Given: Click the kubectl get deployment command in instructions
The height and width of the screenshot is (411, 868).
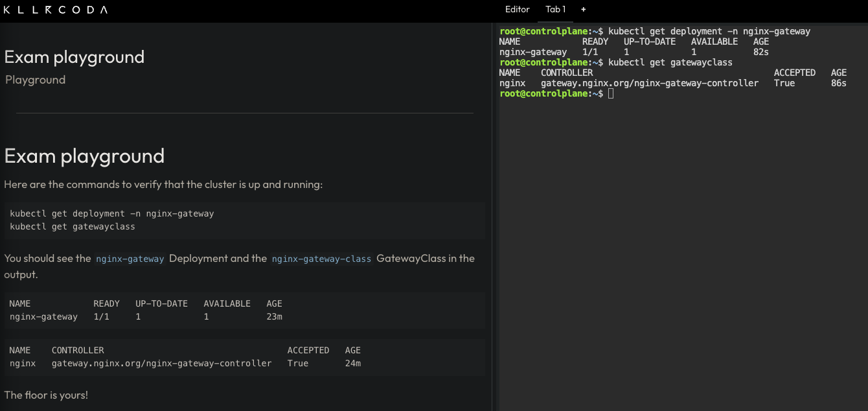Looking at the screenshot, I should (x=111, y=213).
